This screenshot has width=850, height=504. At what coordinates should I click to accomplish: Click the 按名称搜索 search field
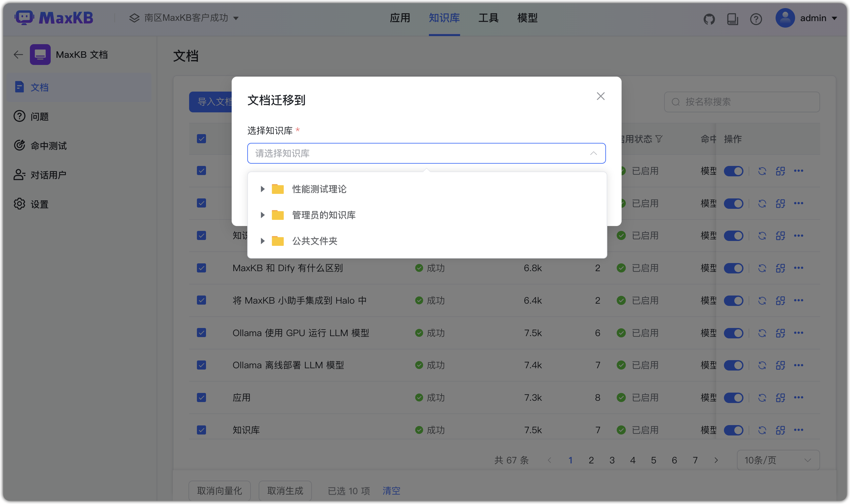coord(741,102)
